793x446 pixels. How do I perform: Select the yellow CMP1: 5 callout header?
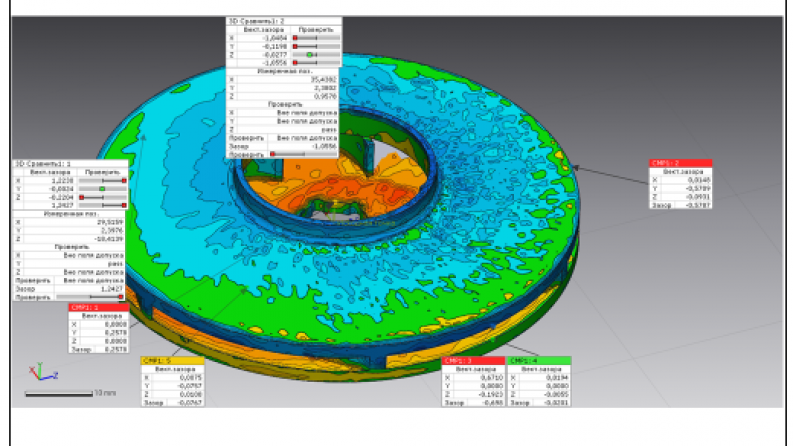click(x=172, y=360)
